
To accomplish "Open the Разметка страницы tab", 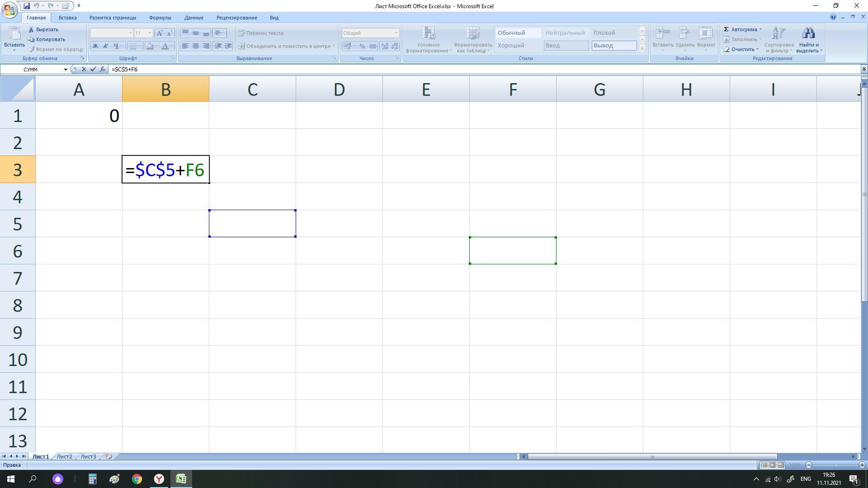I will (113, 18).
